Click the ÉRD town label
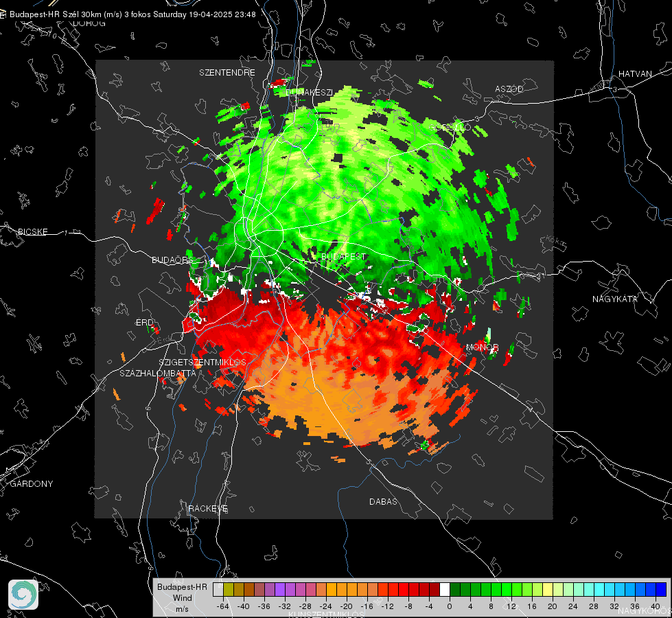This screenshot has height=618, width=672. click(x=144, y=323)
